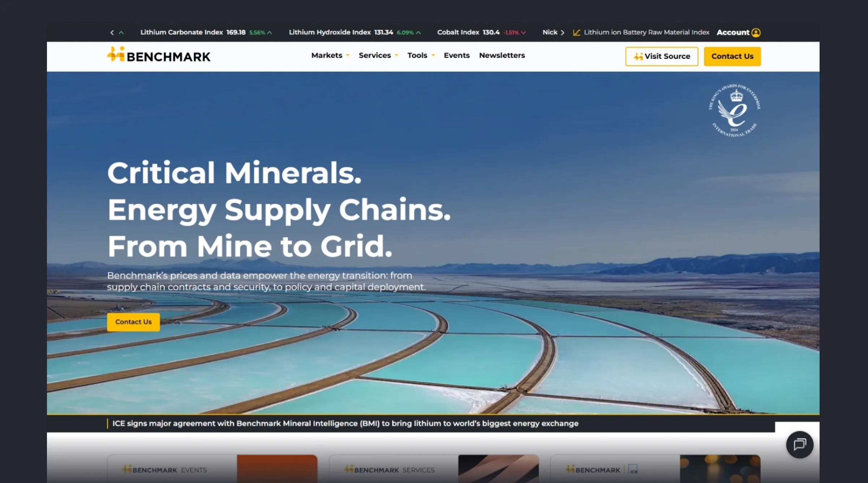The image size is (868, 483).
Task: Click the ticker next arrow after Nick
Action: [562, 32]
